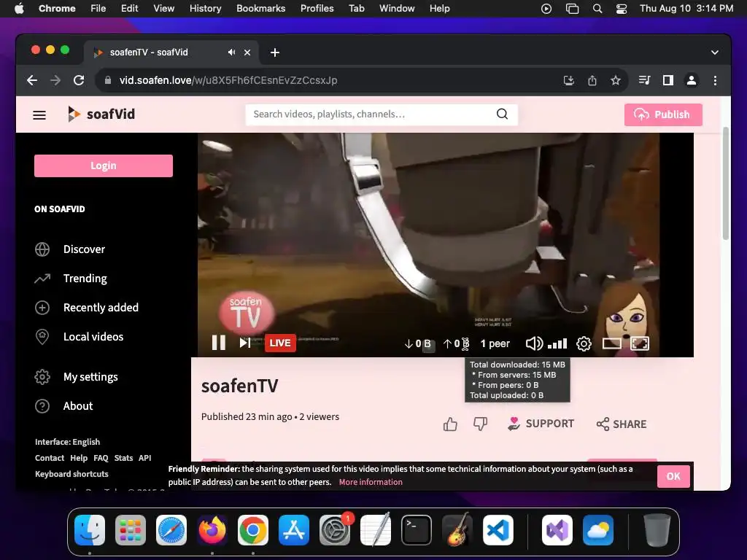Open the Contact footer link
The height and width of the screenshot is (560, 747).
[50, 458]
